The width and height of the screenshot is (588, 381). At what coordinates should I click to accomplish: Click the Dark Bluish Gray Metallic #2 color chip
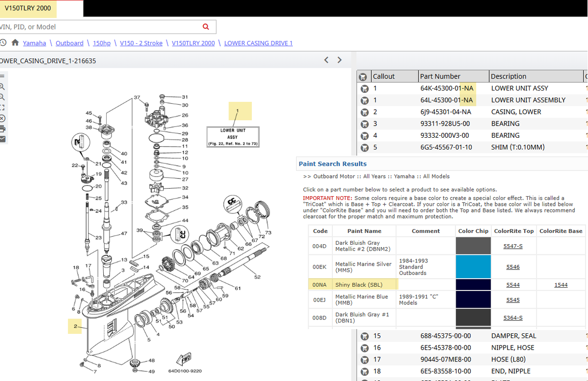473,246
